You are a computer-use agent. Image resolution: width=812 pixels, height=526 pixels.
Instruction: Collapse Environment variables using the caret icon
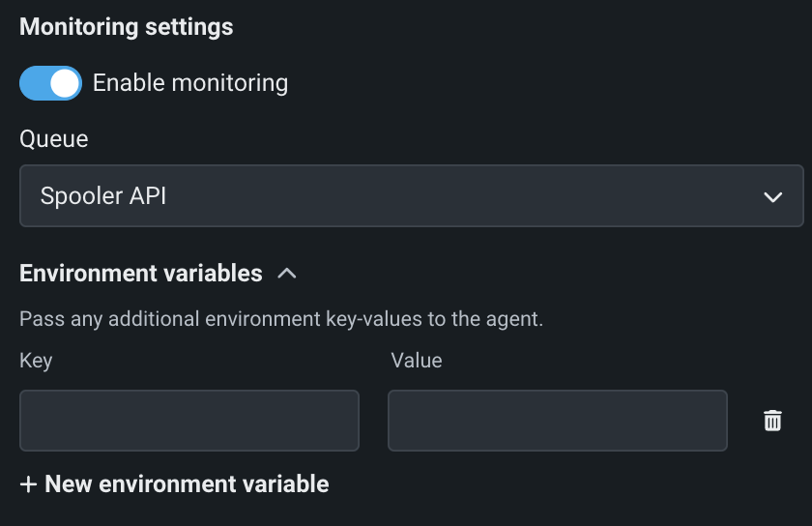click(286, 274)
